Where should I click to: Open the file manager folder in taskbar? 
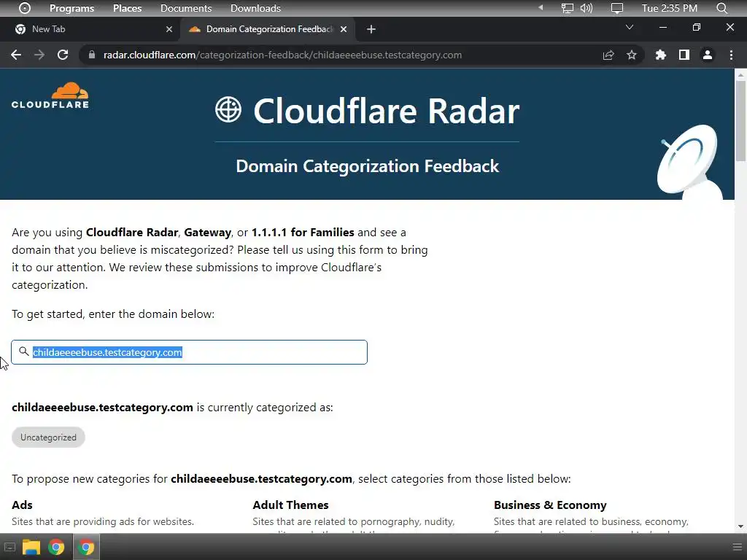(x=31, y=547)
